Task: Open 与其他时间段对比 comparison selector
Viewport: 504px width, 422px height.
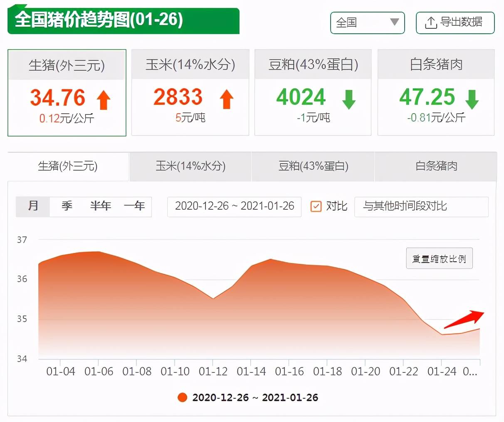Action: click(x=421, y=206)
